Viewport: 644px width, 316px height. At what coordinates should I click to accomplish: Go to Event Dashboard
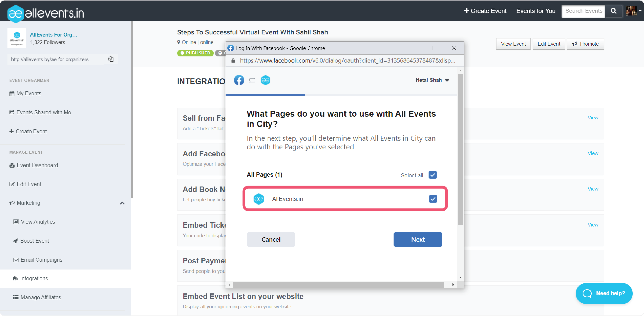[x=33, y=165]
